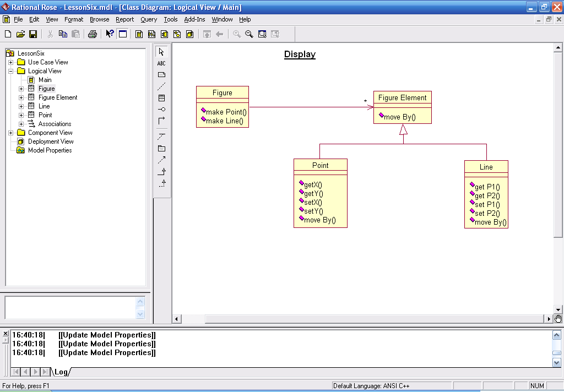This screenshot has width=564, height=392.
Task: Expand the Line class node
Action: pos(21,106)
